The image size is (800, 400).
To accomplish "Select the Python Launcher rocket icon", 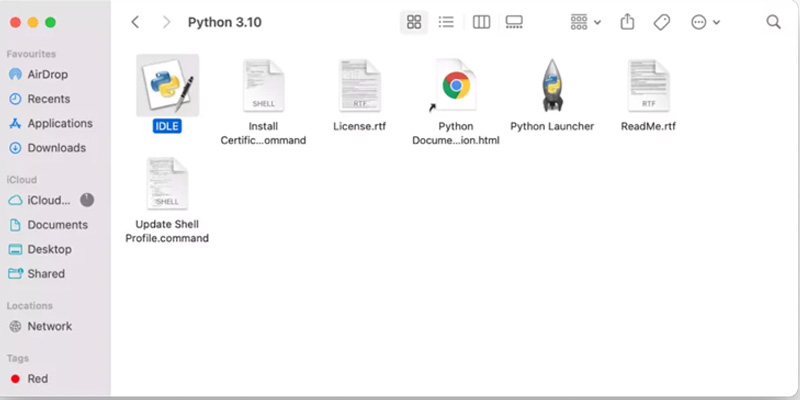I will click(x=552, y=85).
